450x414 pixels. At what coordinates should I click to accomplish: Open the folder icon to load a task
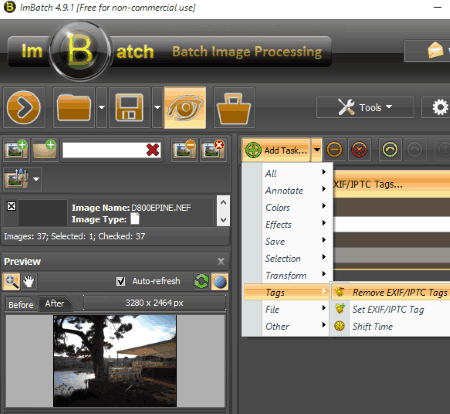(74, 107)
